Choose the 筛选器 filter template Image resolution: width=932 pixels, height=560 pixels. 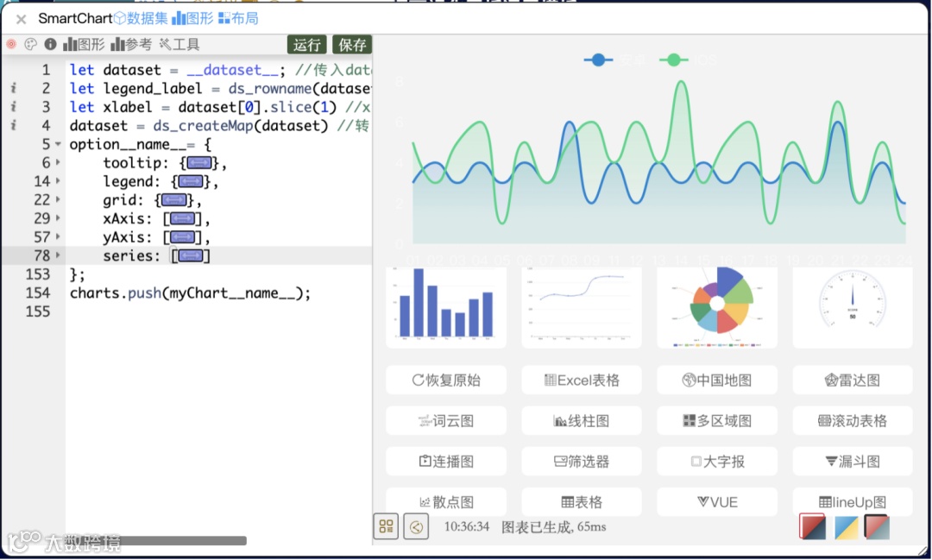coord(582,462)
